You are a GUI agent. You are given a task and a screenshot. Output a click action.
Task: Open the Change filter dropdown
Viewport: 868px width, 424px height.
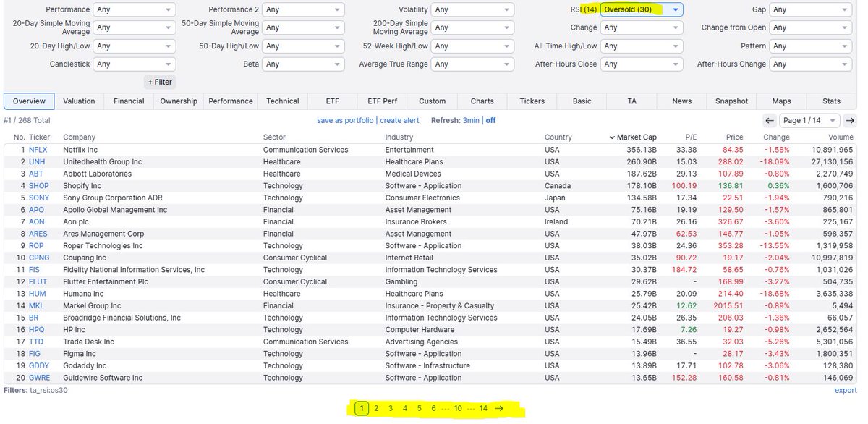point(642,27)
